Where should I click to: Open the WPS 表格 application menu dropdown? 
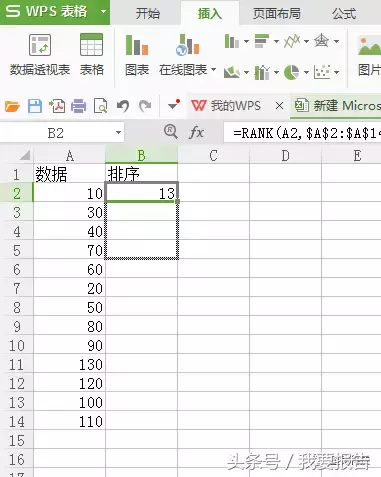click(103, 12)
